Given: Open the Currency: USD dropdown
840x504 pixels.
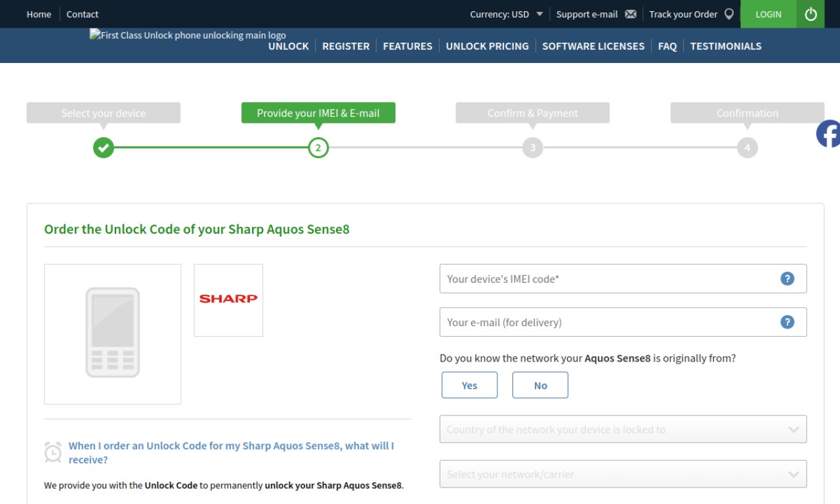Looking at the screenshot, I should [507, 14].
